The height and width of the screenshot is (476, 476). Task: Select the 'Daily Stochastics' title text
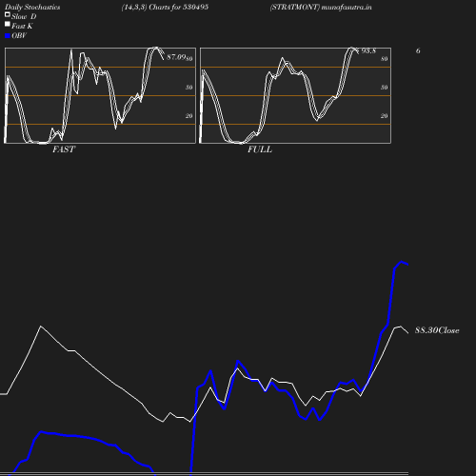coord(32,8)
